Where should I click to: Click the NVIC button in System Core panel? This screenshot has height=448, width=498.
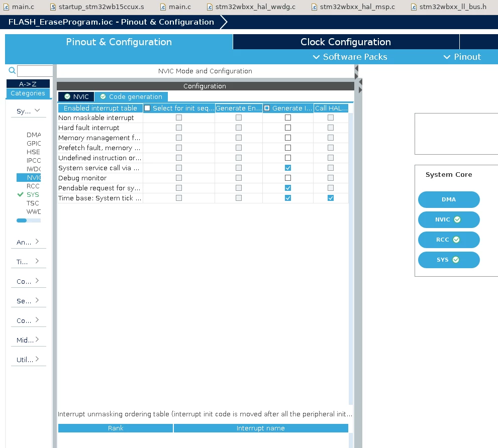(449, 219)
